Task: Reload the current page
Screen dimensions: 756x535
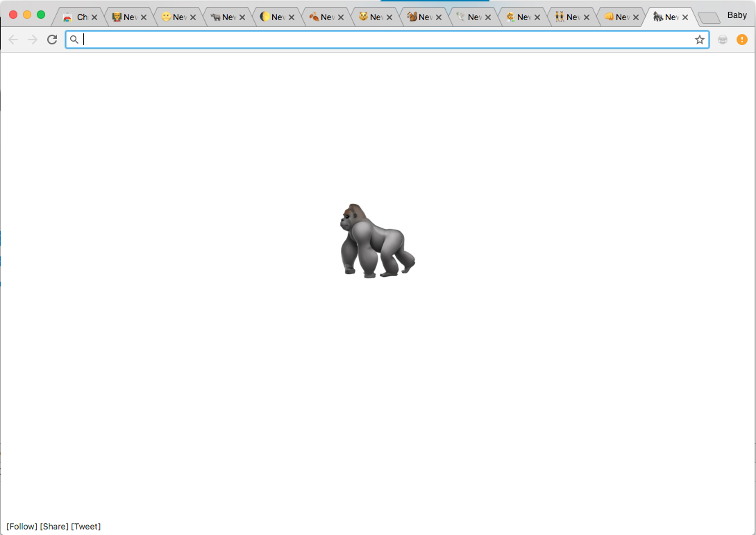Action: tap(51, 40)
